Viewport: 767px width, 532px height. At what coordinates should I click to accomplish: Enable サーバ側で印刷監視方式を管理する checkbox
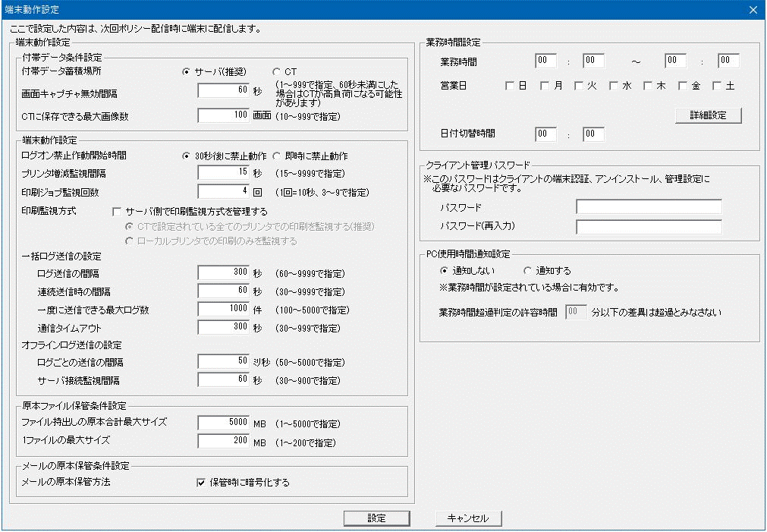pos(117,212)
